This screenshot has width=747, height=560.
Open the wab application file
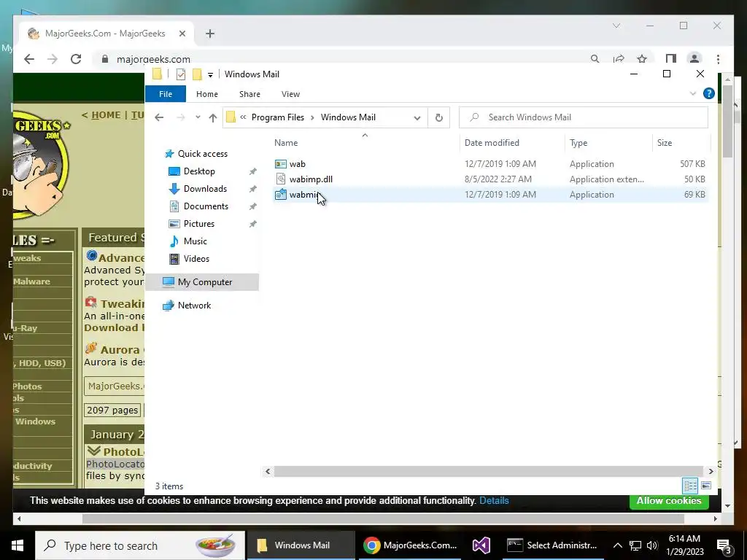coord(298,164)
